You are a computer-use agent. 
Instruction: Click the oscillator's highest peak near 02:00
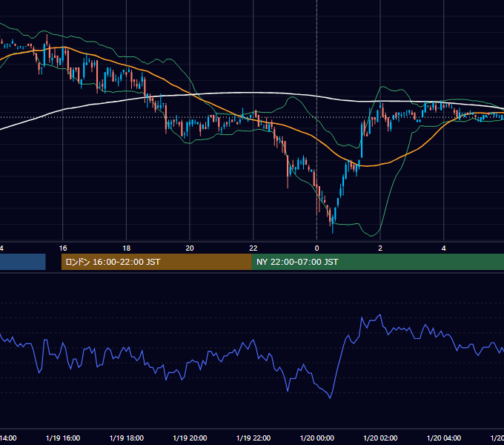tap(380, 314)
